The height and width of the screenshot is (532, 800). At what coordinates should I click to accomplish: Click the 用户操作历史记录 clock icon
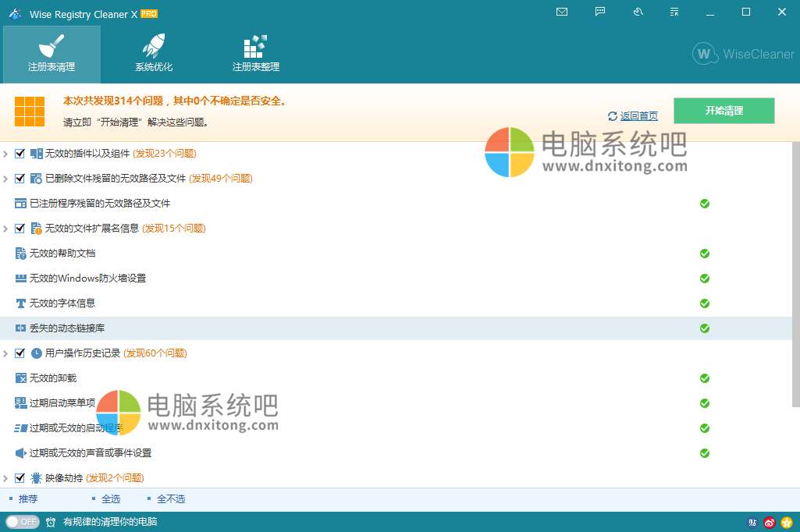[36, 353]
